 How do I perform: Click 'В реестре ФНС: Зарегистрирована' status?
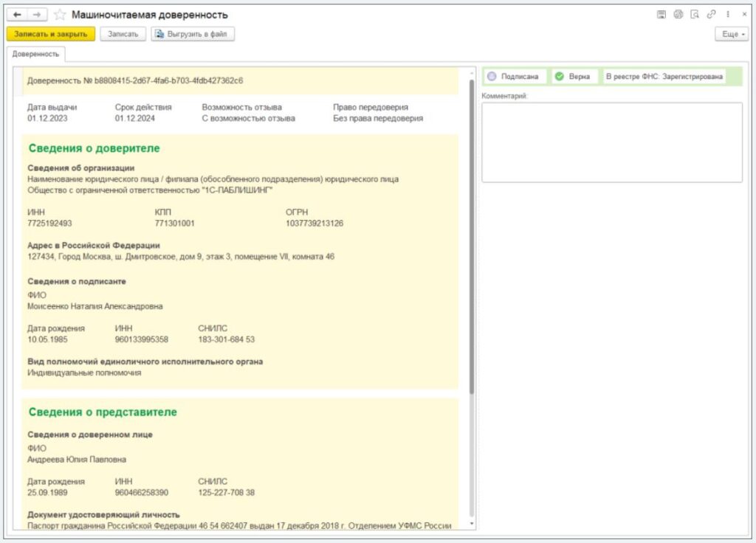pos(664,77)
